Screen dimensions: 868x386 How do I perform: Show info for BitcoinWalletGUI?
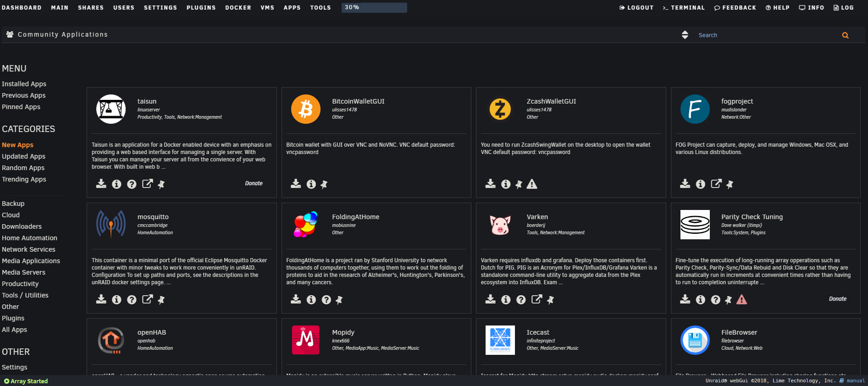(311, 184)
